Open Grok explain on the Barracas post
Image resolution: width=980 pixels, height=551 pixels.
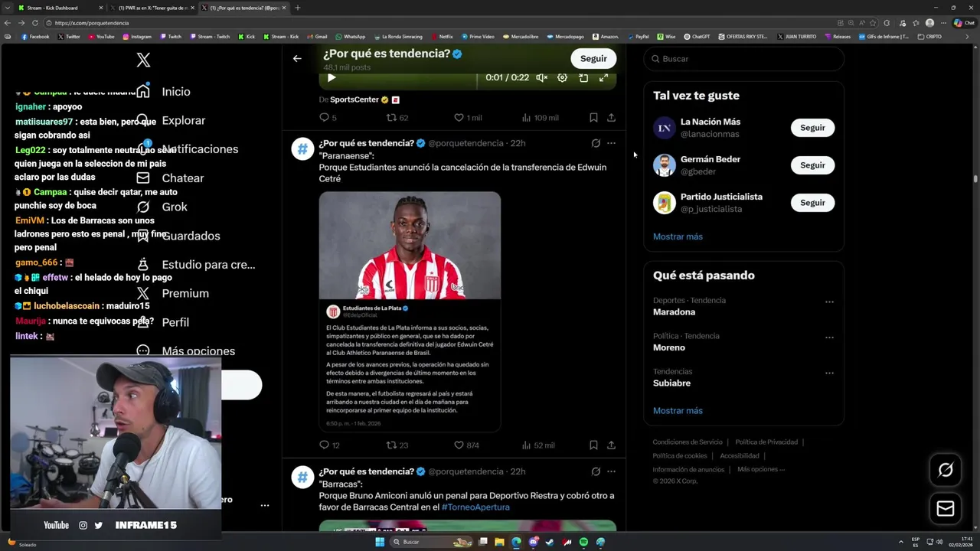point(596,471)
